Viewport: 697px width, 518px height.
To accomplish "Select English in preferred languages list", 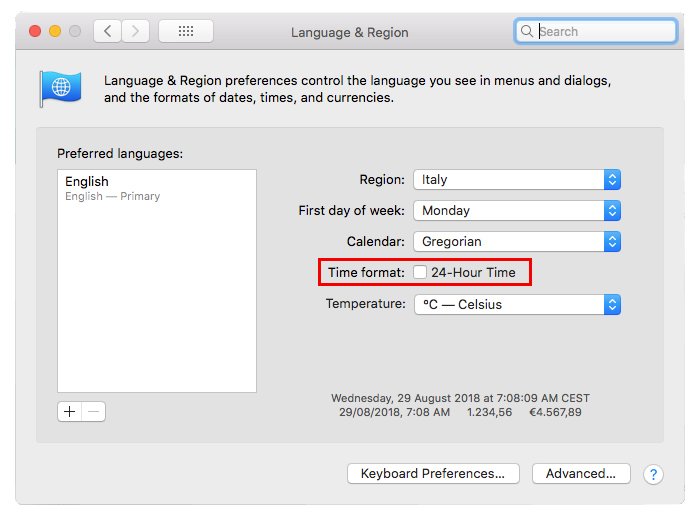I will [87, 182].
